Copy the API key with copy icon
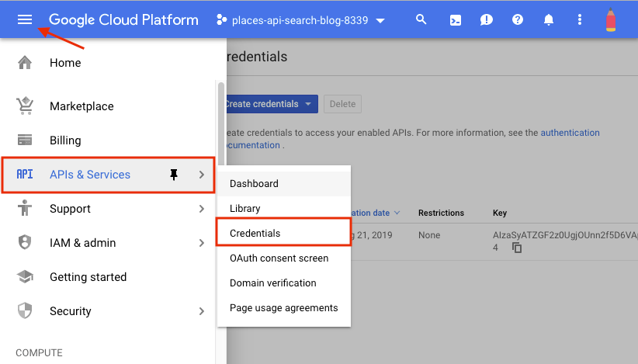This screenshot has height=364, width=638. 517,248
